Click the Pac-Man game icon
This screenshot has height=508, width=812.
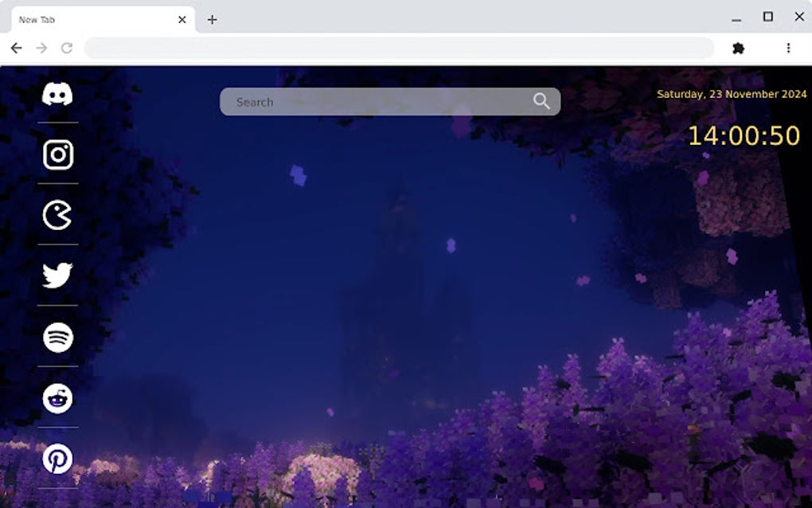[x=57, y=215]
